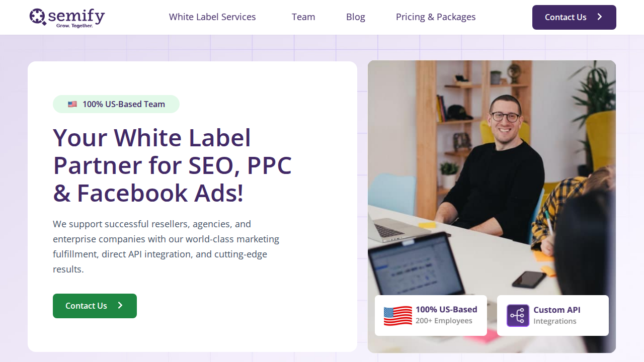The image size is (644, 362).
Task: Click the small flag icon in the US-Based Team badge
Action: click(x=72, y=104)
